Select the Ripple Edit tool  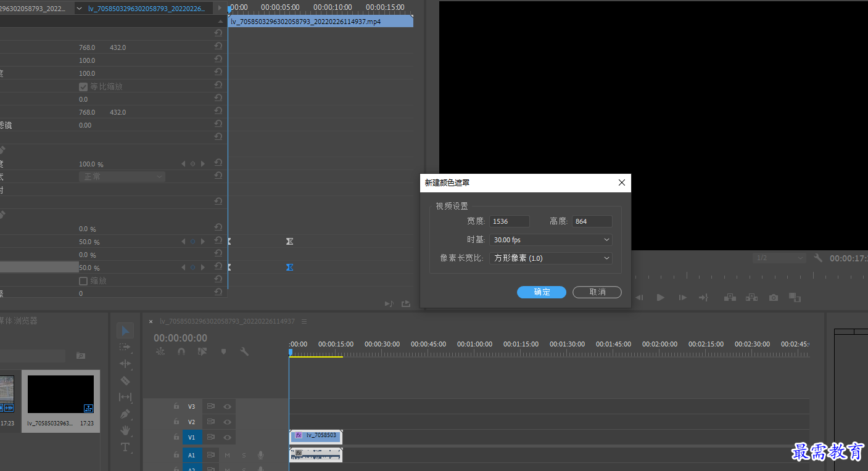coord(125,364)
